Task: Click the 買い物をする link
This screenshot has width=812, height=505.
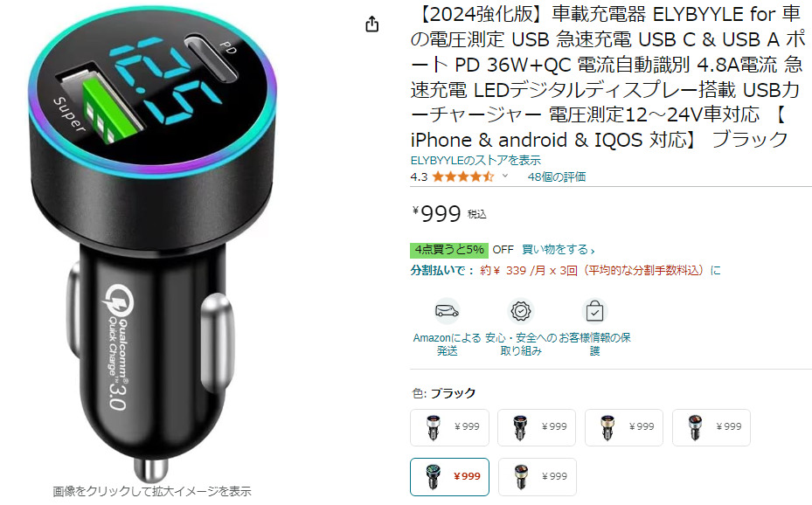Action: [559, 249]
